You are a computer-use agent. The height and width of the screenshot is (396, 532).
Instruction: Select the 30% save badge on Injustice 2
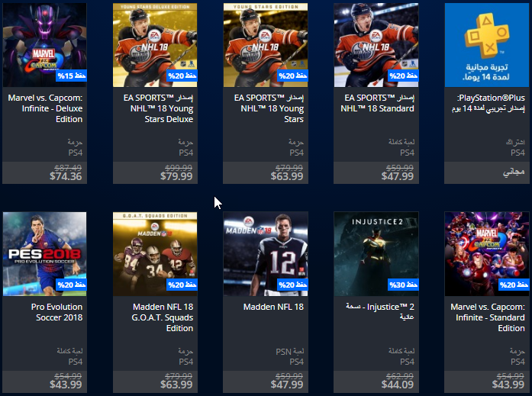click(x=403, y=285)
